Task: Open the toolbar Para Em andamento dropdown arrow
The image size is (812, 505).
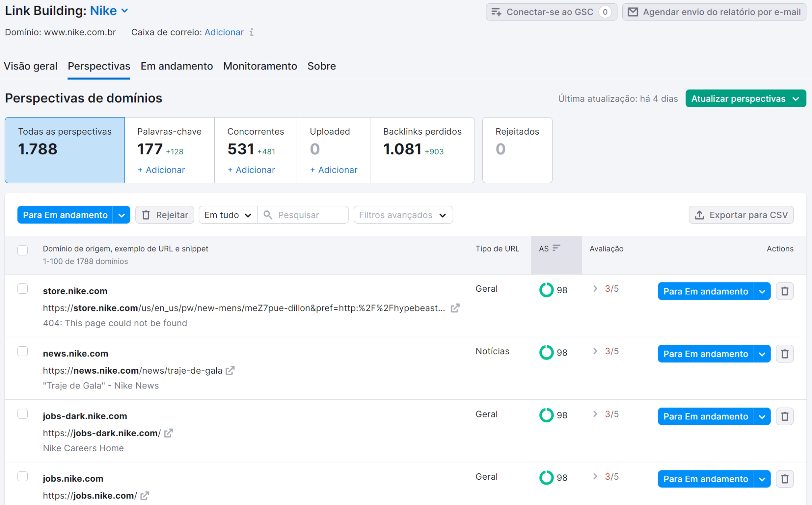Action: 121,215
